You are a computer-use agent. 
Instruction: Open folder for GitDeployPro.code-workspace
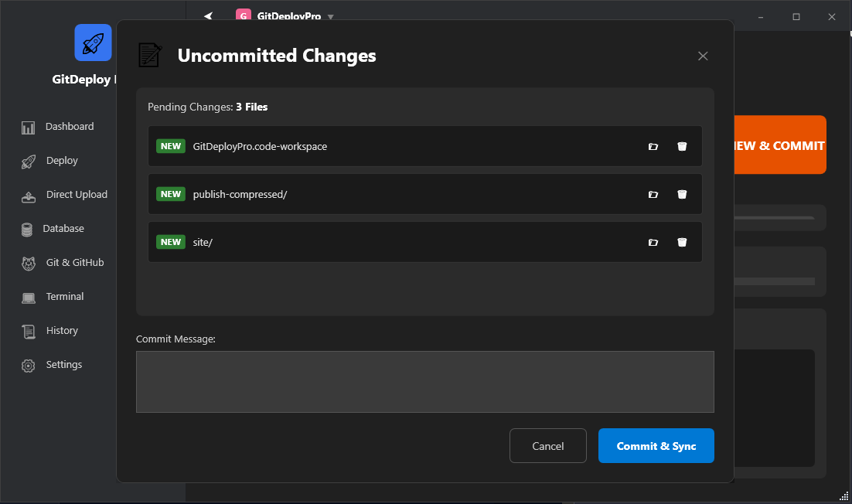[x=653, y=146]
